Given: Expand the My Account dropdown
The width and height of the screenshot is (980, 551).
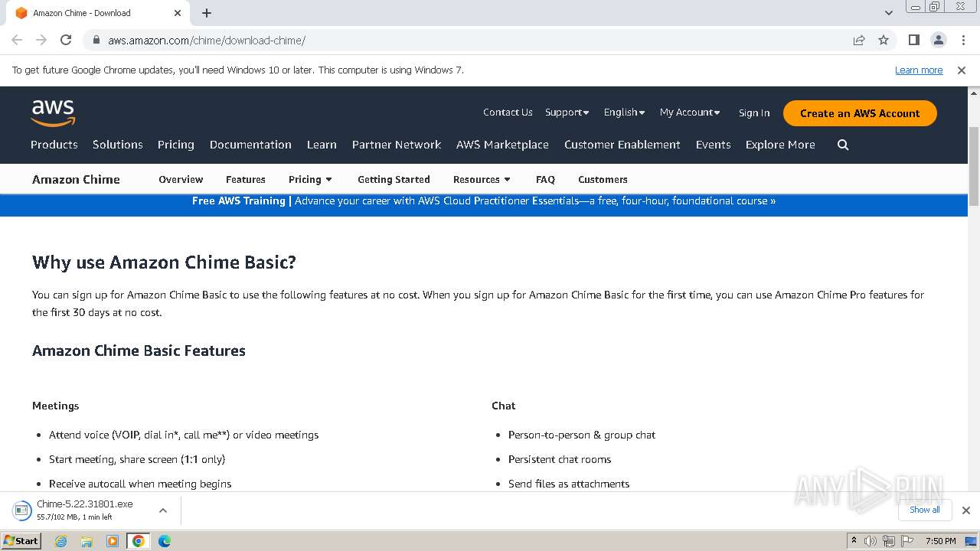Looking at the screenshot, I should (690, 112).
